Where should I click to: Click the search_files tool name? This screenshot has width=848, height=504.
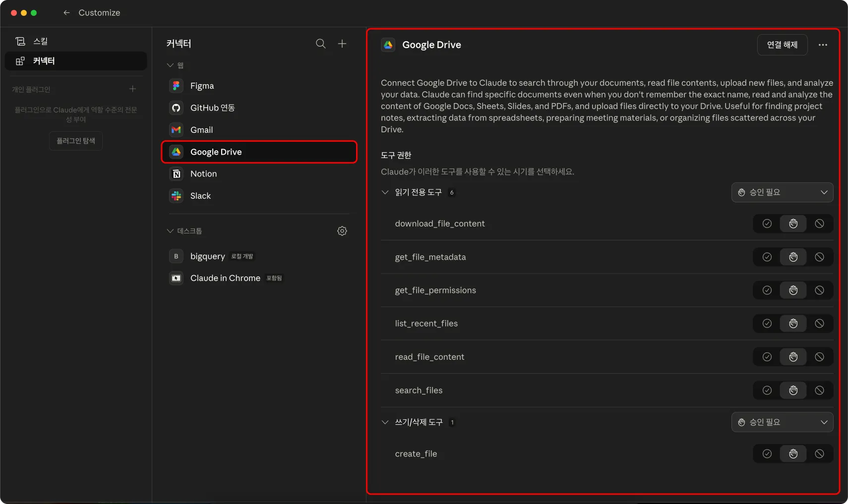[x=419, y=390]
